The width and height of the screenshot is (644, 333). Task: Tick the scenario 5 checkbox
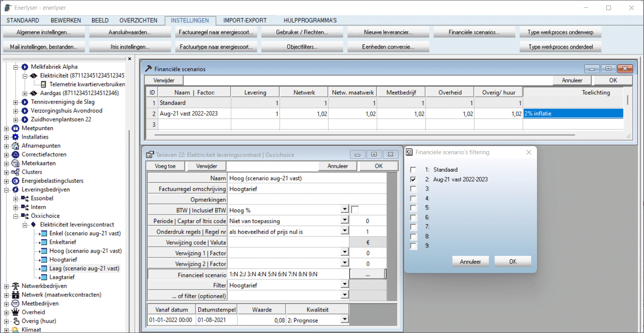coord(413,208)
